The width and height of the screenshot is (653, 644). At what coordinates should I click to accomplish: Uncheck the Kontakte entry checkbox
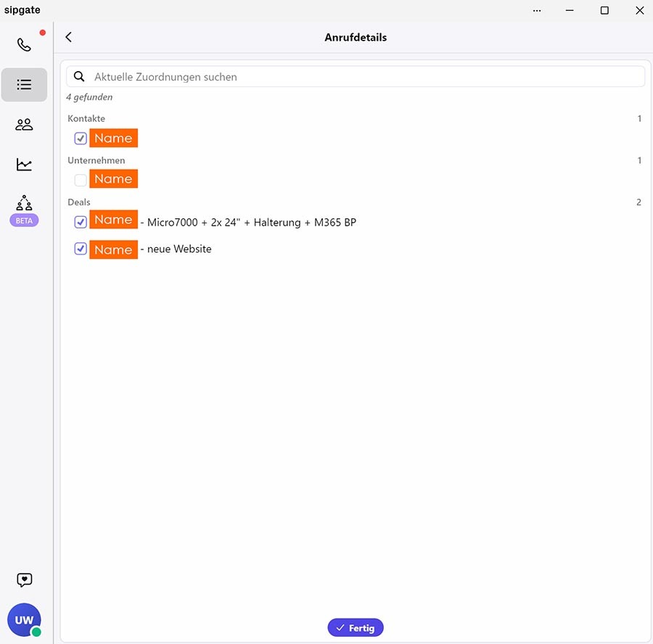[x=81, y=139]
